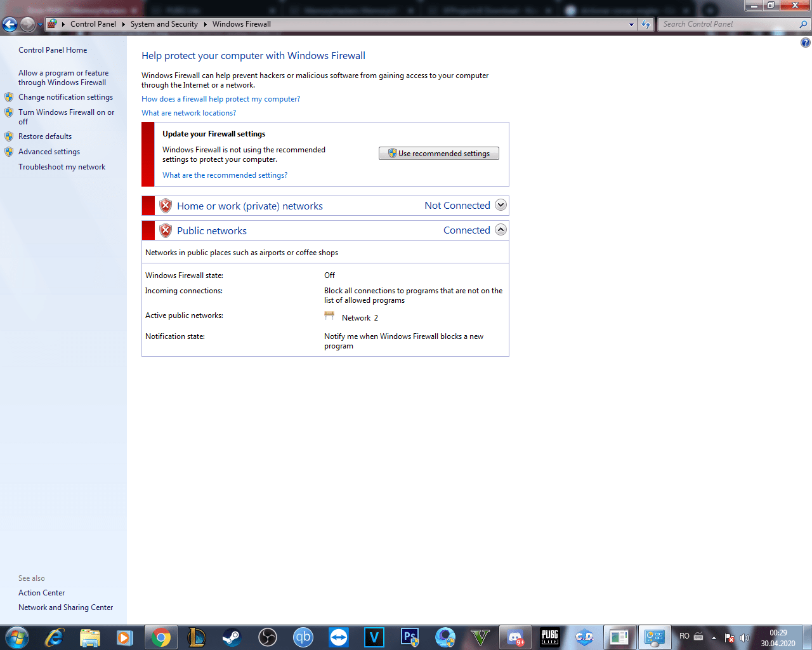
Task: Click the red shield icon on Home or work networks
Action: coord(166,206)
